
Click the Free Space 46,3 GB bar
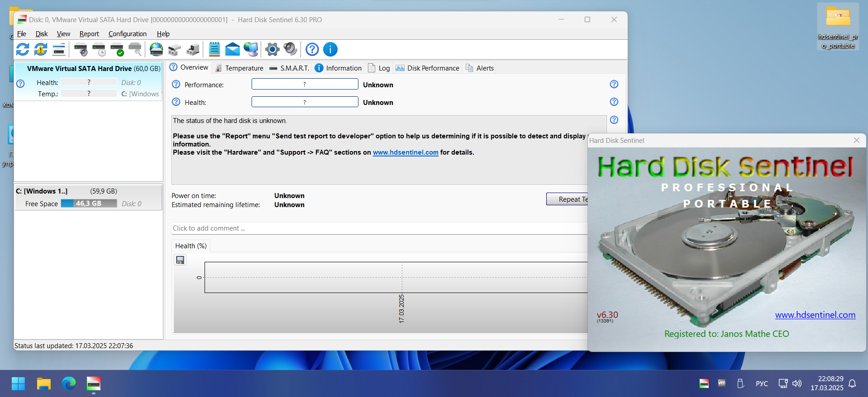click(89, 203)
